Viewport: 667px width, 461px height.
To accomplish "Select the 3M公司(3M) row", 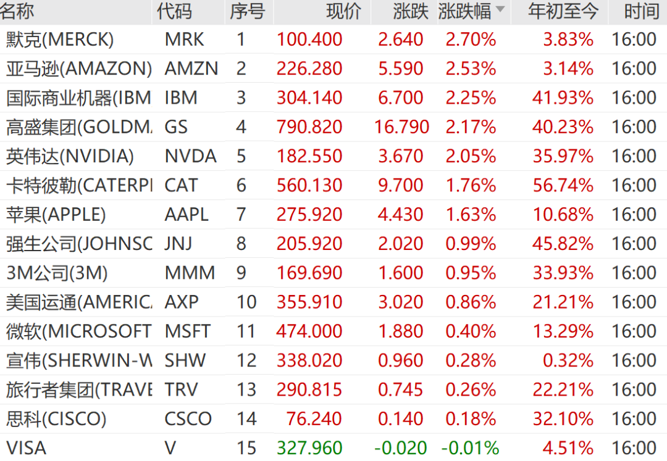I will click(x=56, y=272).
